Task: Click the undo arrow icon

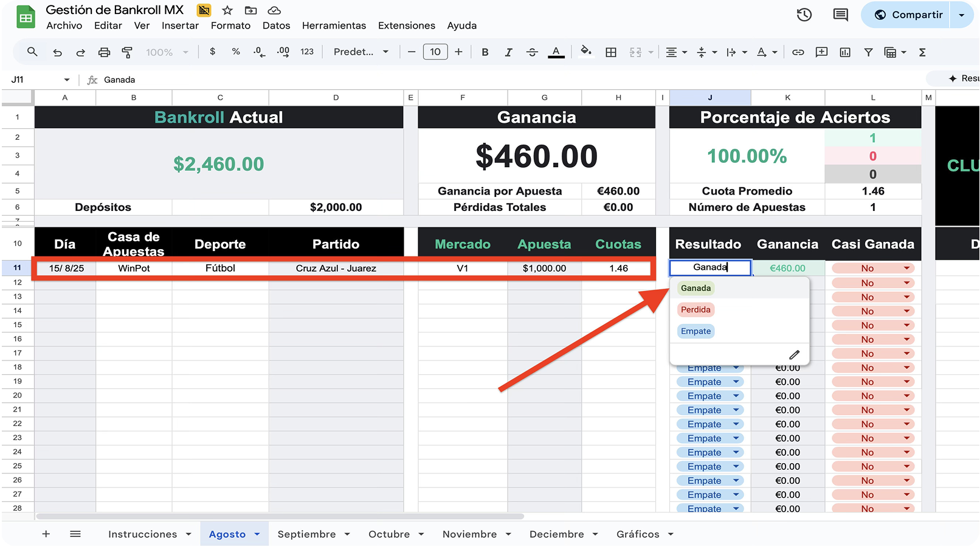Action: (x=57, y=52)
